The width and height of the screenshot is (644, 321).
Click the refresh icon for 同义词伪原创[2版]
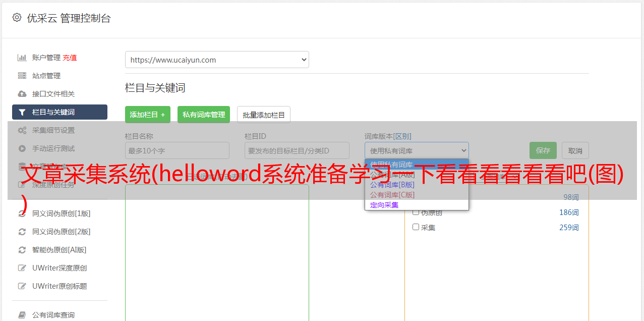point(22,232)
